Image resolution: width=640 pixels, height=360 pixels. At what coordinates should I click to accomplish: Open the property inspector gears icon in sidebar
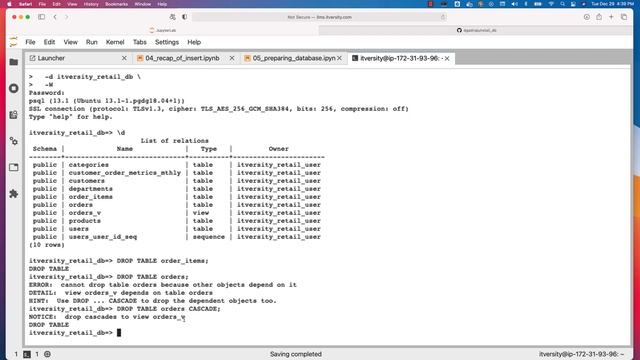click(13, 141)
